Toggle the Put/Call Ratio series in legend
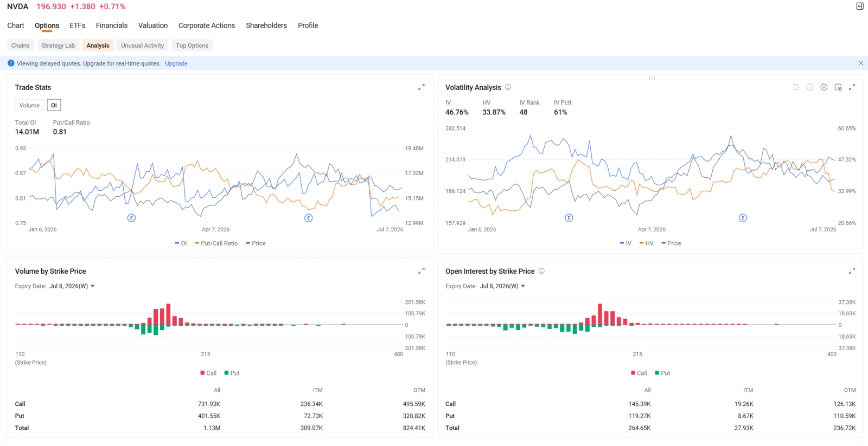Screen dimensions: 868x446 (216, 243)
